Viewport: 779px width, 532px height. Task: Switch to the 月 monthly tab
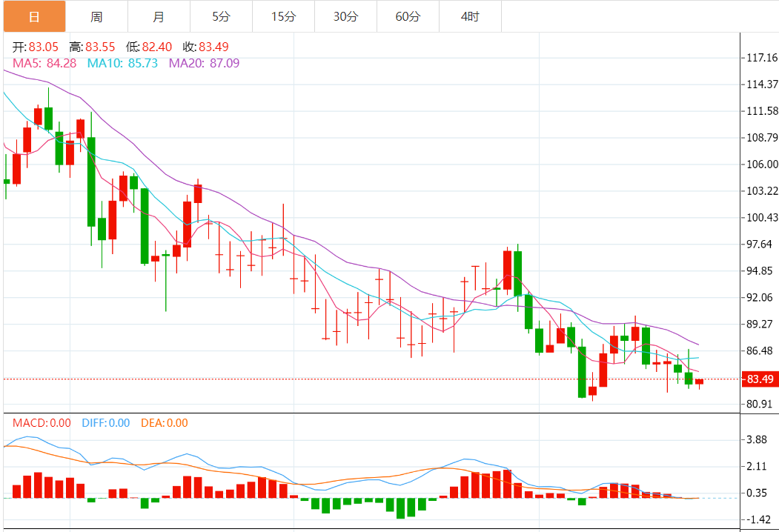click(x=159, y=16)
